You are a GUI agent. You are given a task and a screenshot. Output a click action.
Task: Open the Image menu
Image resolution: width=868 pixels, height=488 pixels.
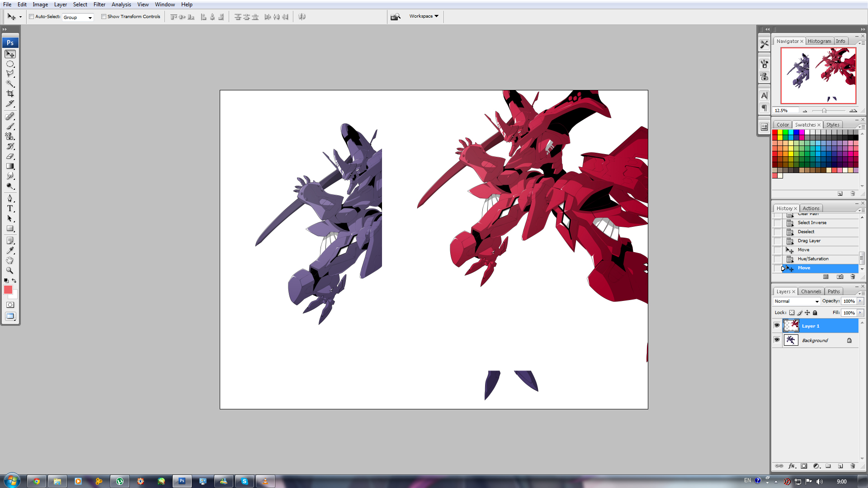40,5
